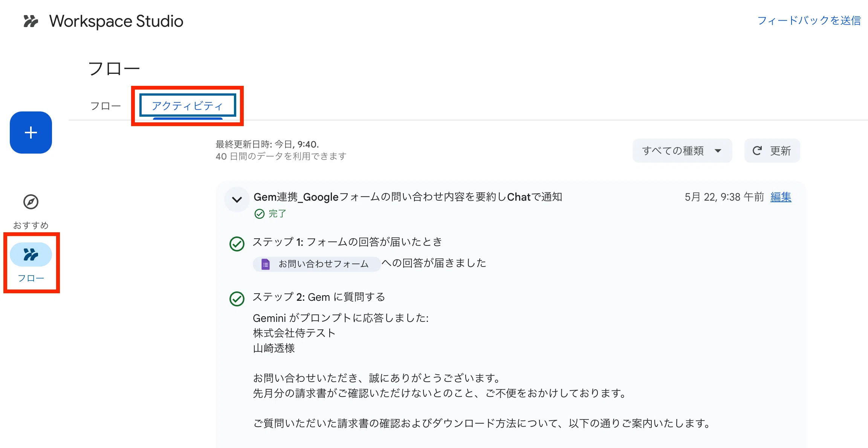Click the 株式会社侍テスト line
Viewport: 868px width, 448px height.
pos(294,333)
